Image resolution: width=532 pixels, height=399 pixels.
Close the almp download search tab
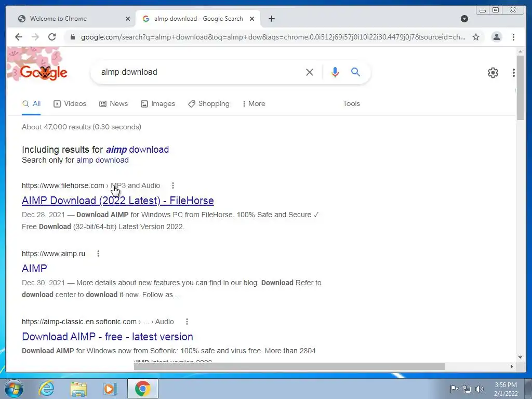(252, 19)
